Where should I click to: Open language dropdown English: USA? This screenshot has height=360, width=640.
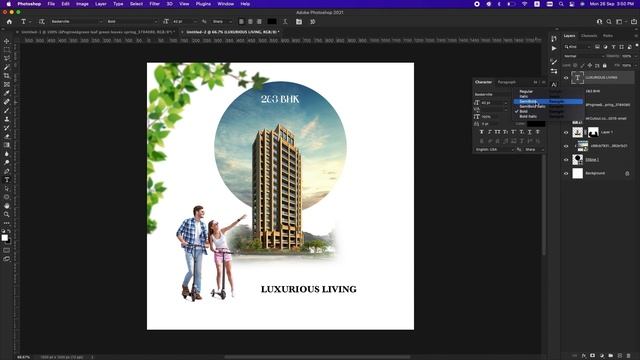point(494,150)
